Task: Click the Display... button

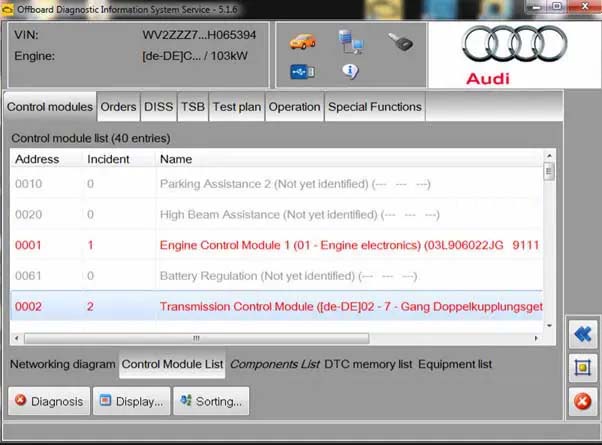Action: pyautogui.click(x=132, y=401)
